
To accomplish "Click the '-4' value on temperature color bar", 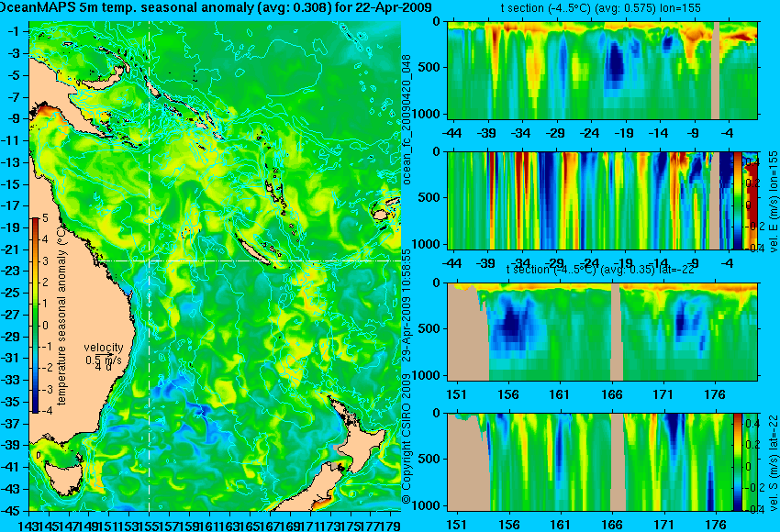I will (x=45, y=412).
